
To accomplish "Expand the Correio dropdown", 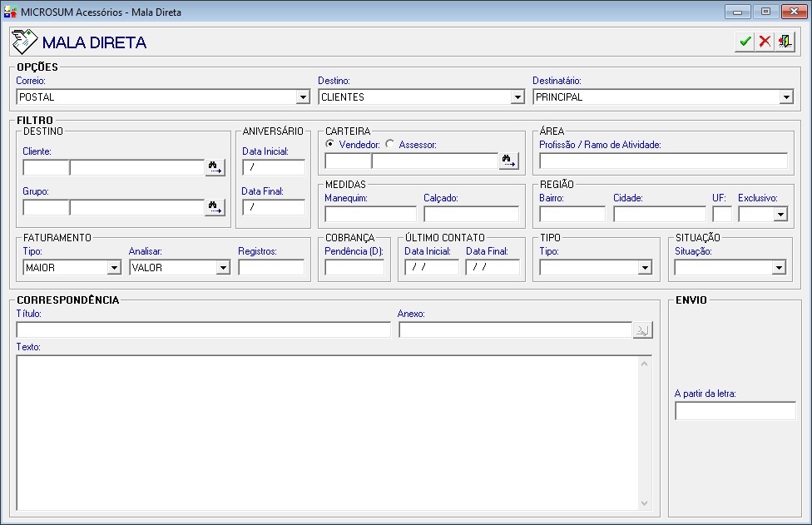I will pyautogui.click(x=303, y=97).
